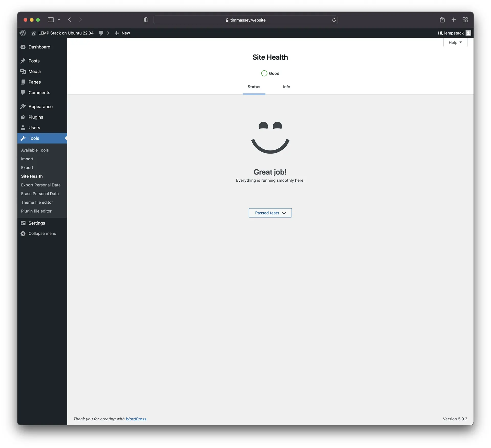Switch to the Info tab
491x448 pixels.
click(x=286, y=87)
